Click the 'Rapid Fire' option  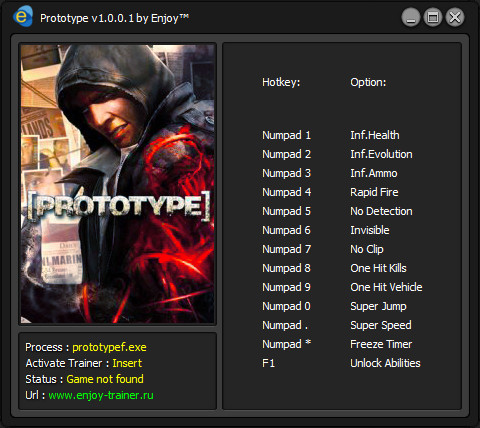pos(374,192)
